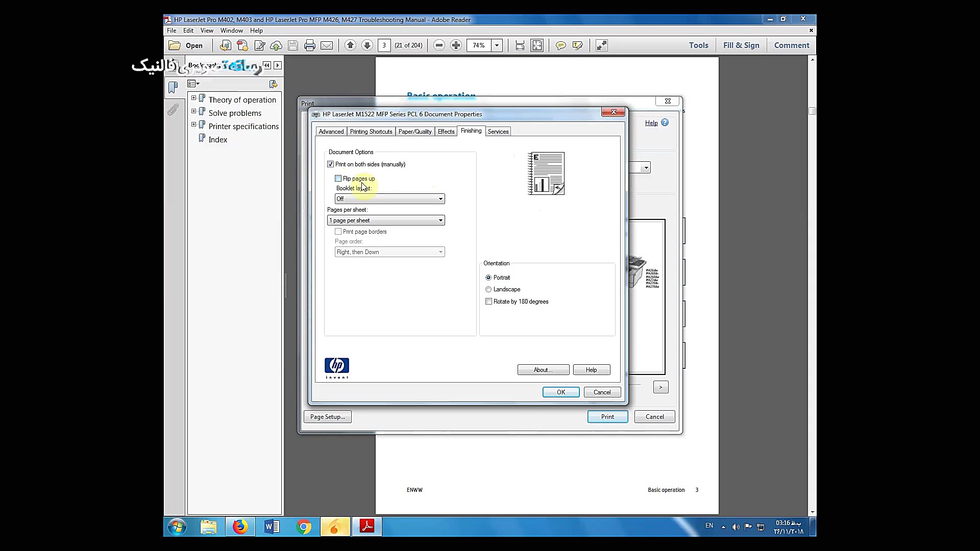This screenshot has height=551, width=980.
Task: Expand Theory of operation bookmark
Action: click(x=194, y=98)
